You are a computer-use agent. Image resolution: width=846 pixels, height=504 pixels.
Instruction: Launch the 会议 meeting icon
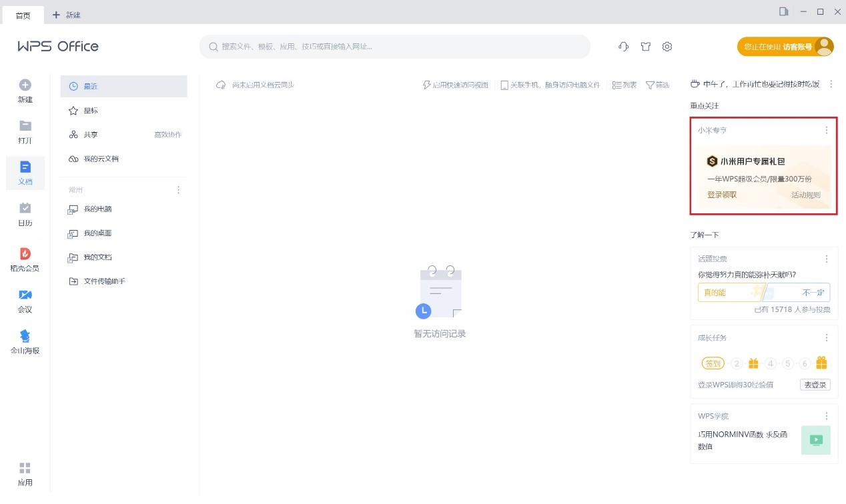[25, 295]
